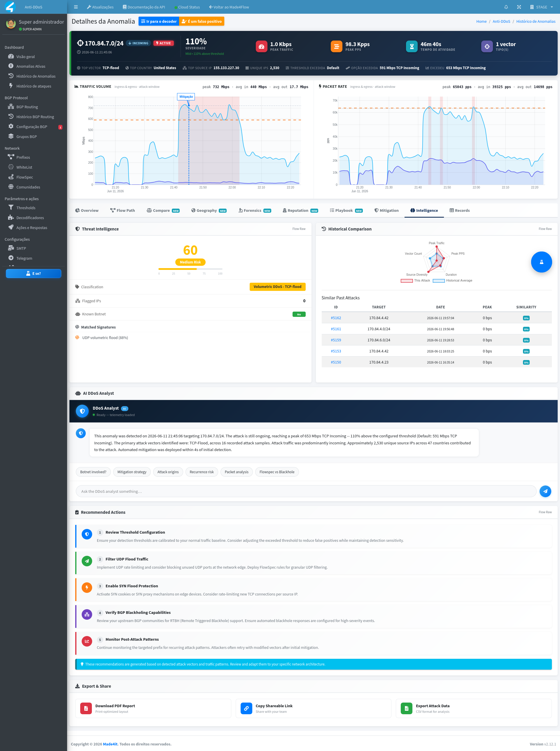
Task: Open similar attack #5153
Action: tap(336, 351)
